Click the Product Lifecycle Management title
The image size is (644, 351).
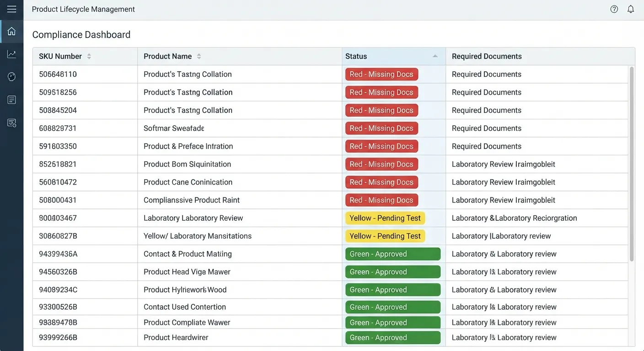click(x=83, y=9)
